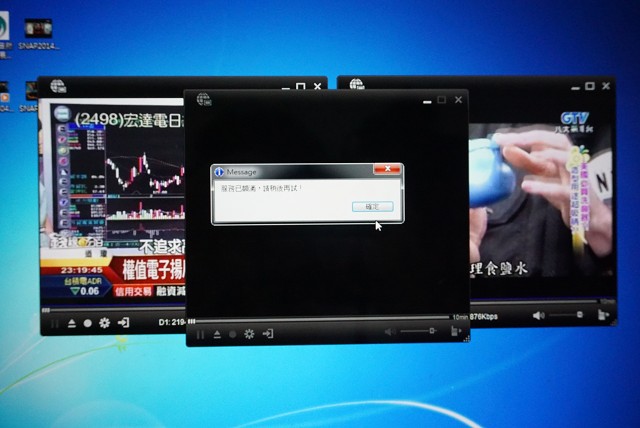Screen dimensions: 640x428
Task: Click the D1: 219 status text in left player
Action: point(172,322)
